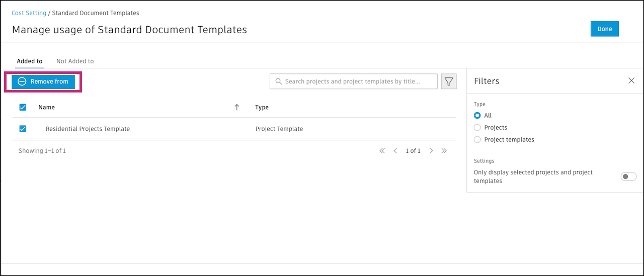This screenshot has height=276, width=644.
Task: Switch to the Not Added to tab
Action: tap(75, 61)
